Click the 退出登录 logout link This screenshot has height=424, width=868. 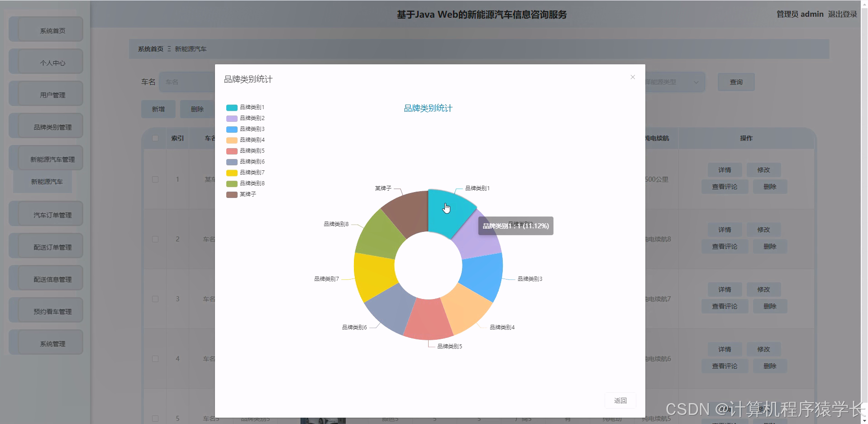click(842, 14)
